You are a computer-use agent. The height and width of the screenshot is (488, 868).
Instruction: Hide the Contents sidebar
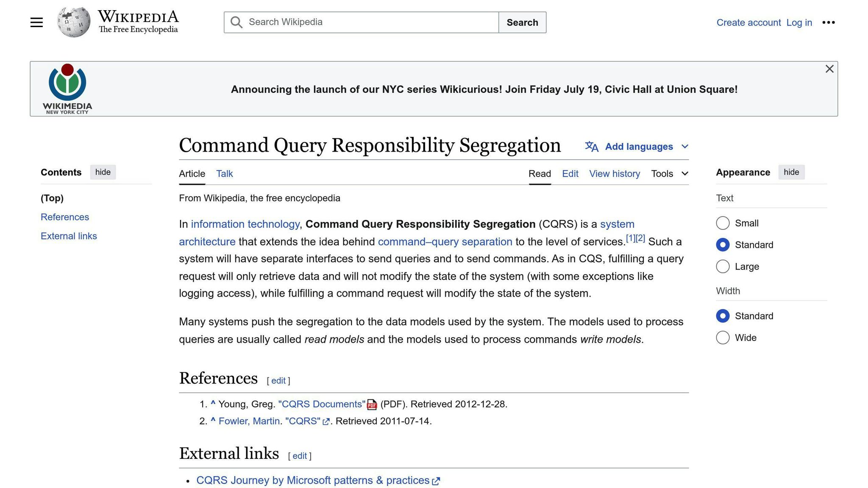pos(103,172)
